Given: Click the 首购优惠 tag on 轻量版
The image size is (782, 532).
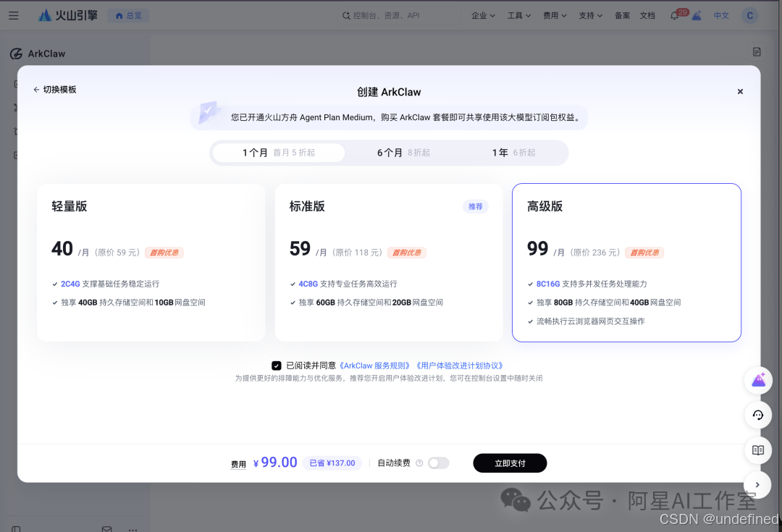Looking at the screenshot, I should (x=164, y=253).
